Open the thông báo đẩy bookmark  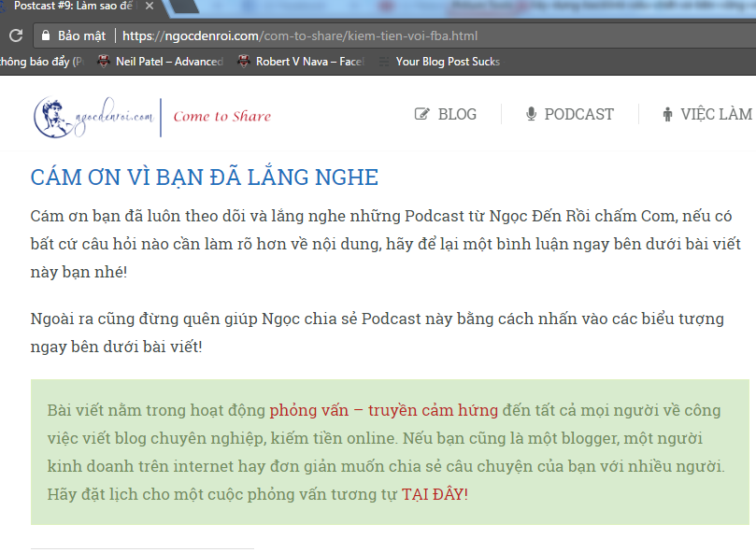41,62
